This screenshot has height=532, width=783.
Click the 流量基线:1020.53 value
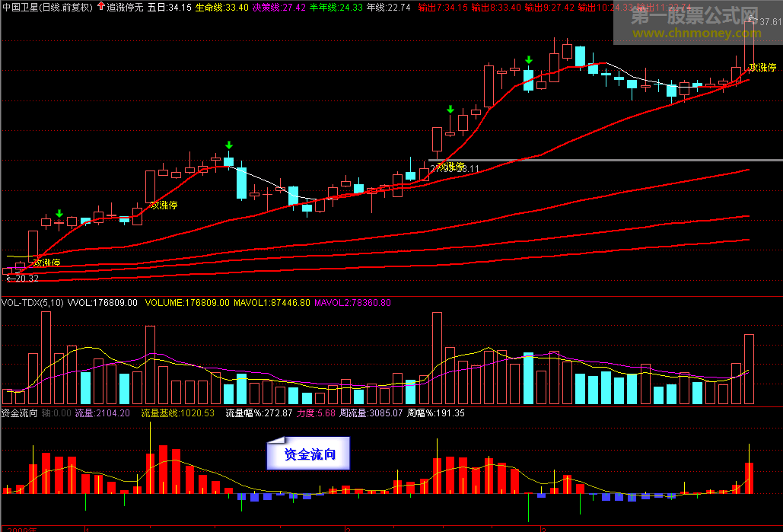tap(177, 413)
